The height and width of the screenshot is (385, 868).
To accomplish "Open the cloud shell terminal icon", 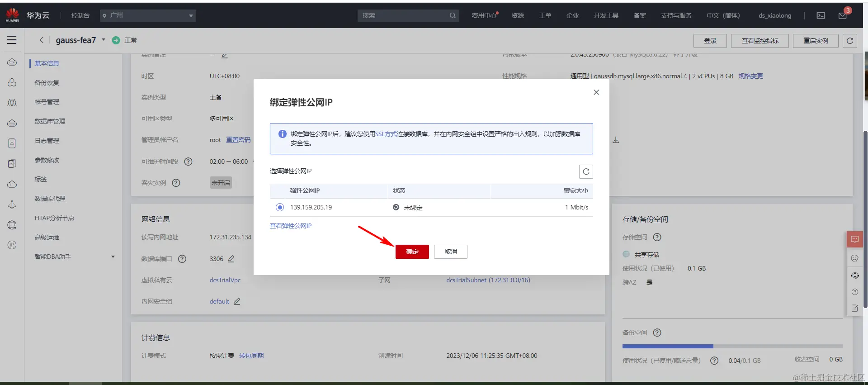I will coord(821,15).
